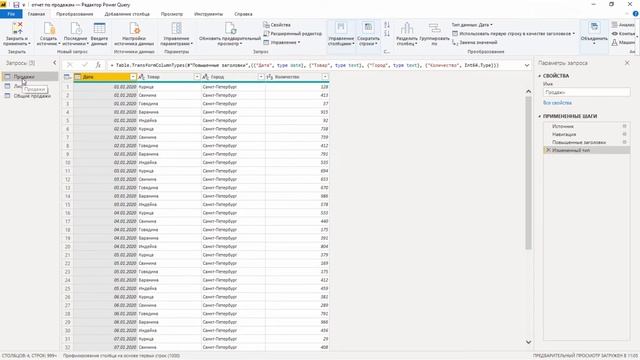Open the Город column filter dropdown
This screenshot has width=640, height=360.
pos(261,77)
